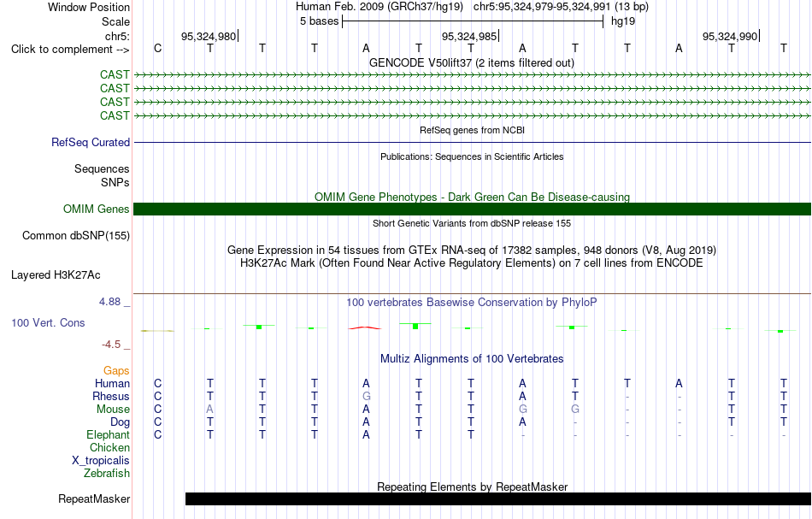Screen dimensions: 812x519
Task: Click the dark green OMIM Genes bar
Action: 472,209
